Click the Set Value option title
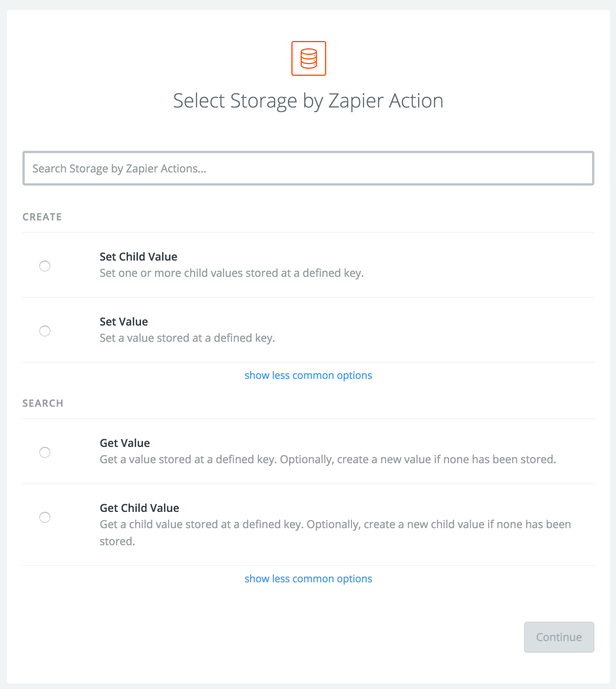Screen dimensions: 616x689 click(124, 322)
